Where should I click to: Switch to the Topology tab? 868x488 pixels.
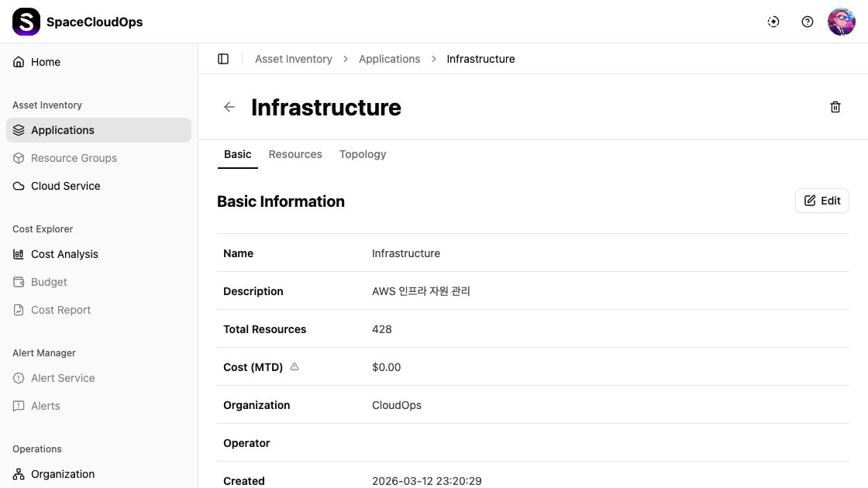[363, 154]
